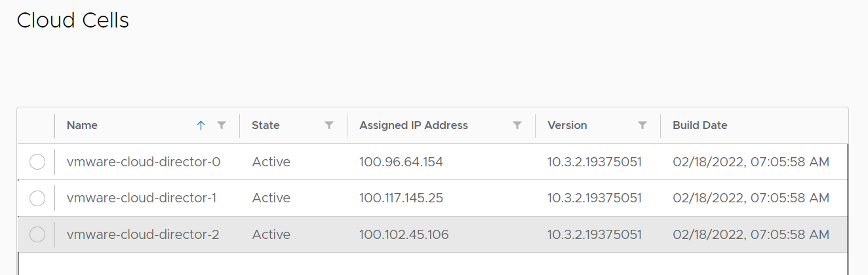Image resolution: width=868 pixels, height=275 pixels.
Task: Toggle Name column ascending sort arrow
Action: (201, 125)
